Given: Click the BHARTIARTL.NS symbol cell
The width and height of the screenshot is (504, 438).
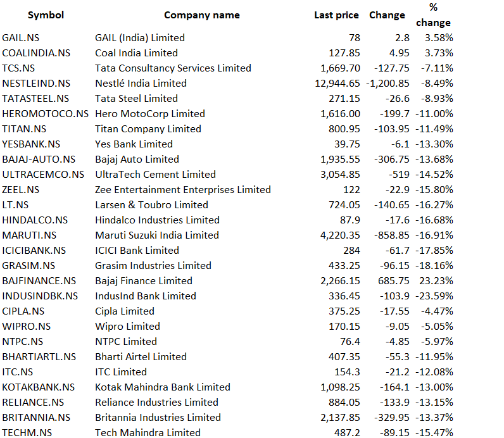Looking at the screenshot, I should pyautogui.click(x=39, y=357).
